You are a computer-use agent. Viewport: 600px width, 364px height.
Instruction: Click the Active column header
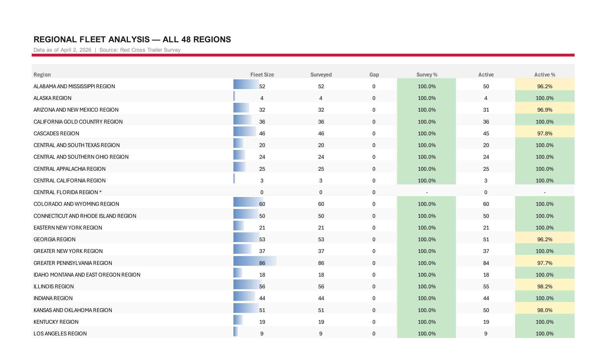[486, 75]
